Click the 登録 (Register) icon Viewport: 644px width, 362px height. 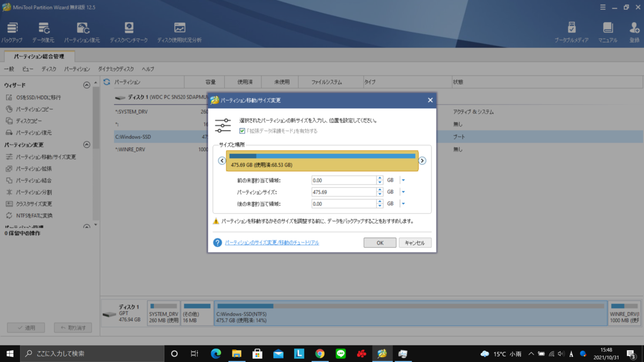(635, 29)
